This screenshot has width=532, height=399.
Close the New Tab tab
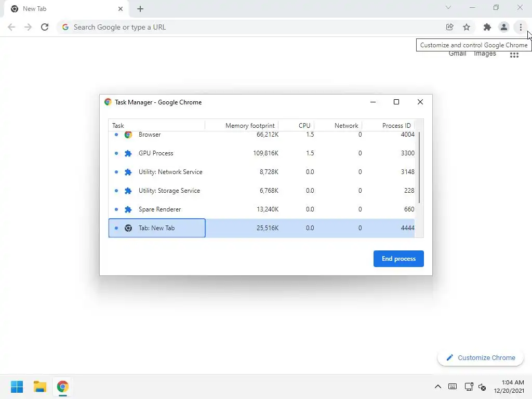point(121,9)
